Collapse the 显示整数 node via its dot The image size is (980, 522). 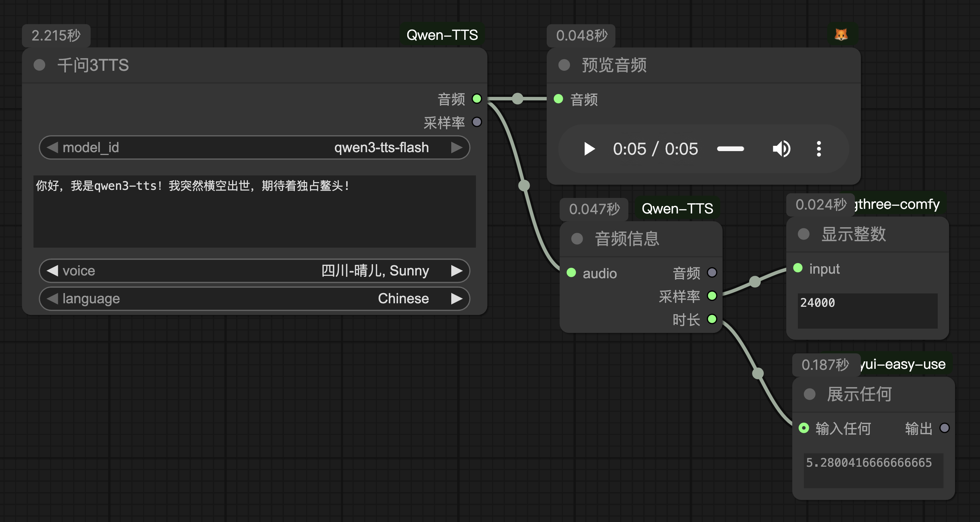[x=803, y=234]
